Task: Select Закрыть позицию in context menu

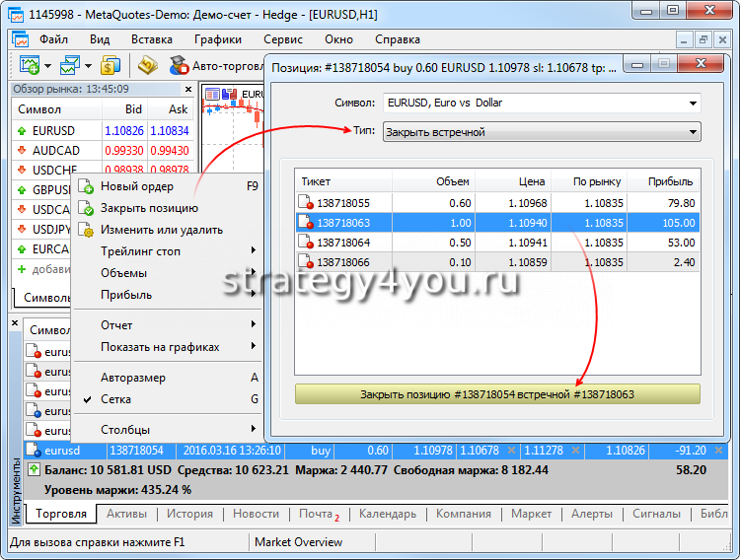Action: click(149, 208)
